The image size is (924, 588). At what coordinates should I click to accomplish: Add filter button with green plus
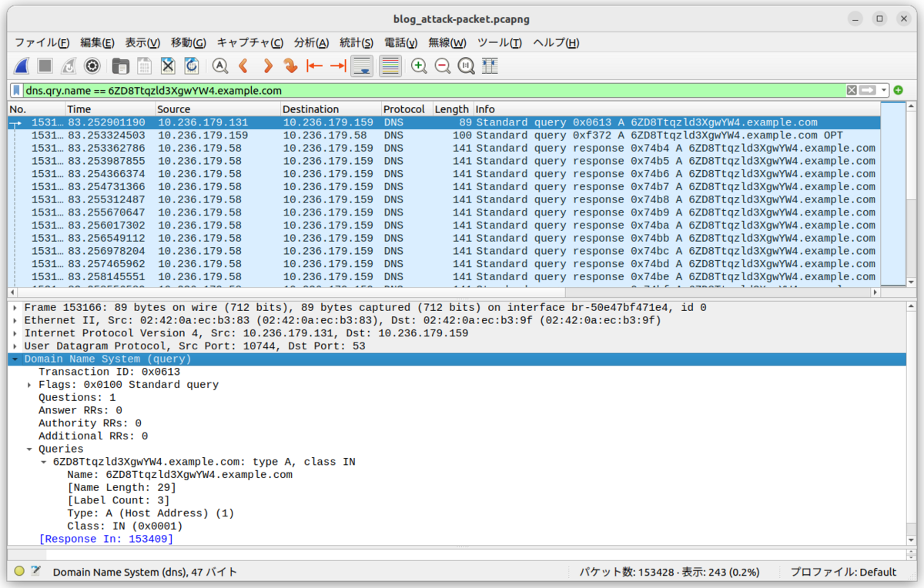(899, 90)
